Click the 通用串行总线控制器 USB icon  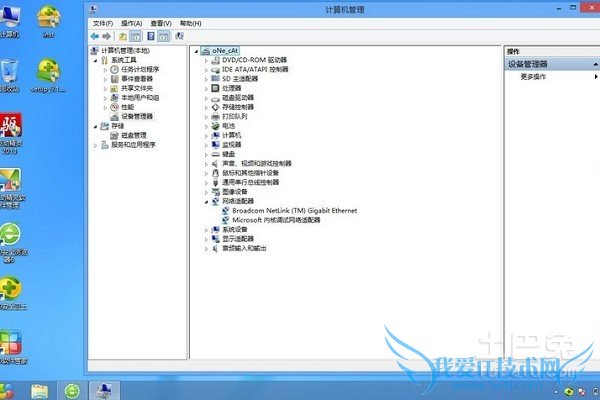[215, 183]
